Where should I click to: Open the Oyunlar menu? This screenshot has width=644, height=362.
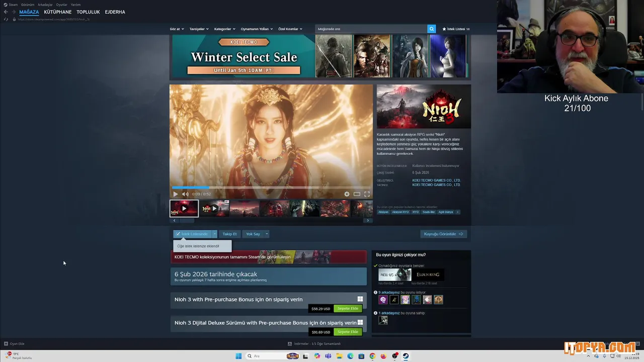[62, 5]
